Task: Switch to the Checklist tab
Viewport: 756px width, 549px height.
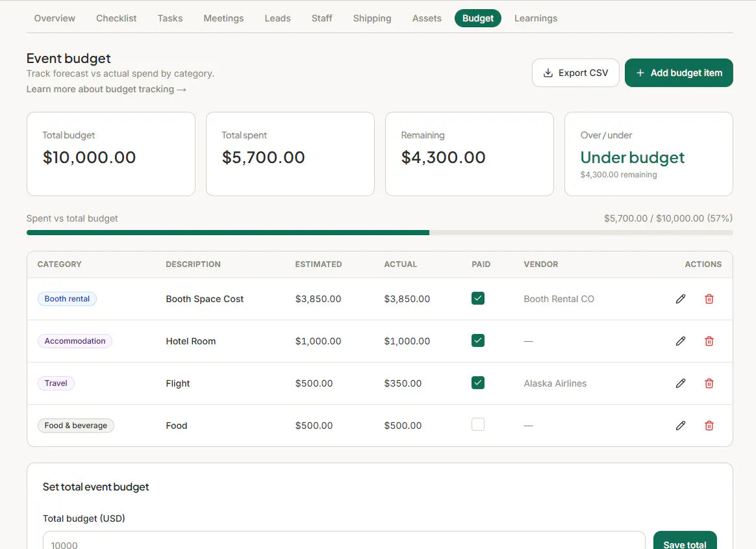Action: coord(116,18)
